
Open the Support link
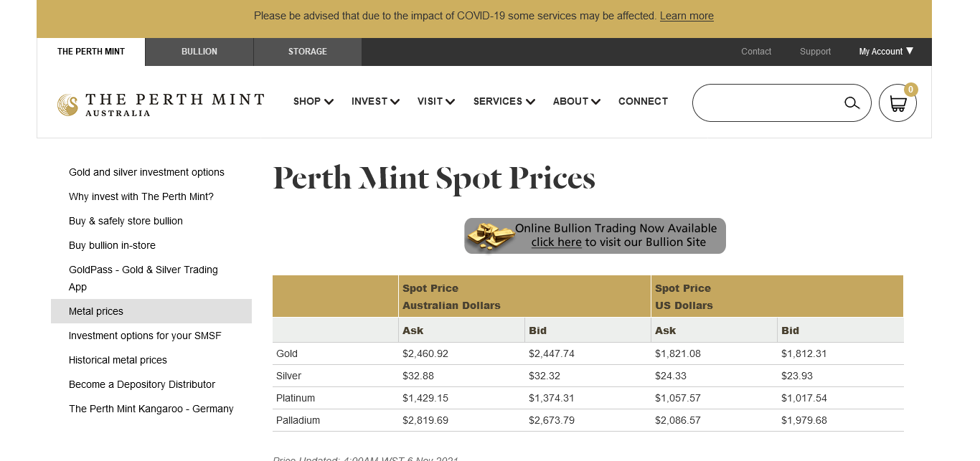tap(815, 52)
